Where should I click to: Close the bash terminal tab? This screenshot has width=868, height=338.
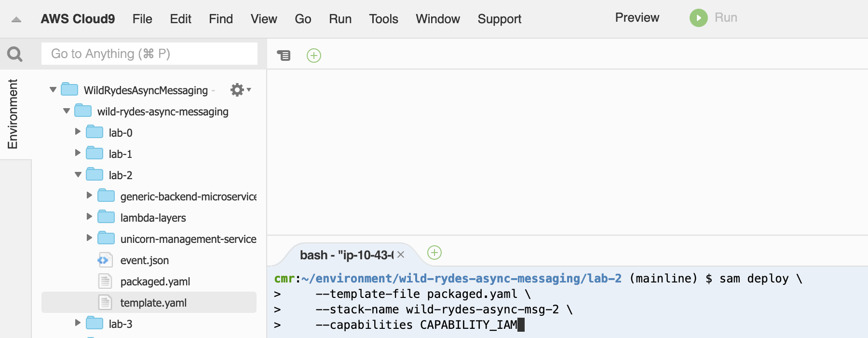point(401,254)
